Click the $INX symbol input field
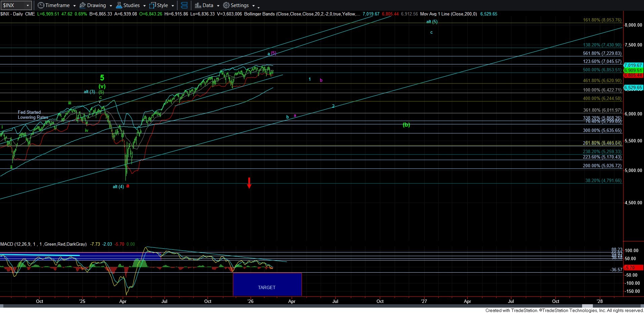The image size is (644, 313). pyautogui.click(x=13, y=5)
